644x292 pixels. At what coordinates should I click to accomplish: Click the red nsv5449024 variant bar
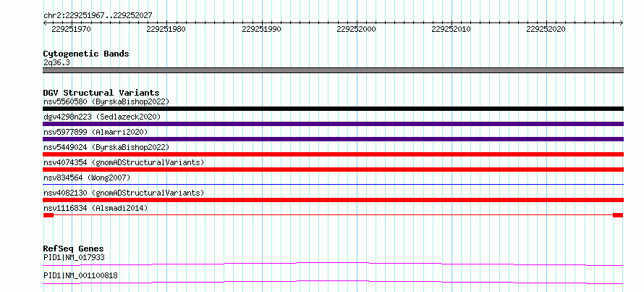pyautogui.click(x=333, y=154)
